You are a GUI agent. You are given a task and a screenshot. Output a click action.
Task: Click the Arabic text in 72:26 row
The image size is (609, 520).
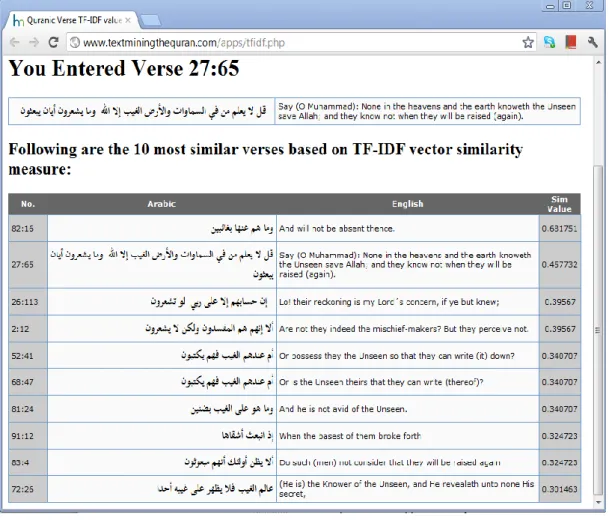coord(216,491)
